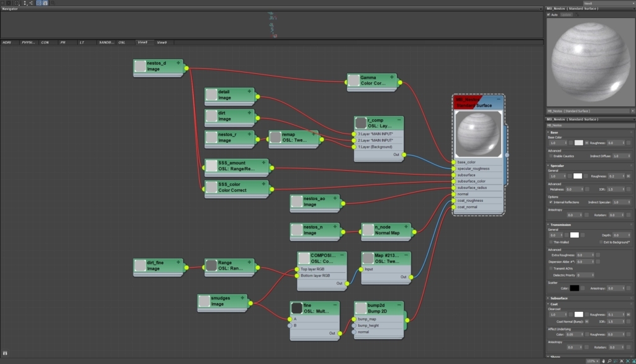Collapse the r_comp node with its minus icon

pos(399,120)
